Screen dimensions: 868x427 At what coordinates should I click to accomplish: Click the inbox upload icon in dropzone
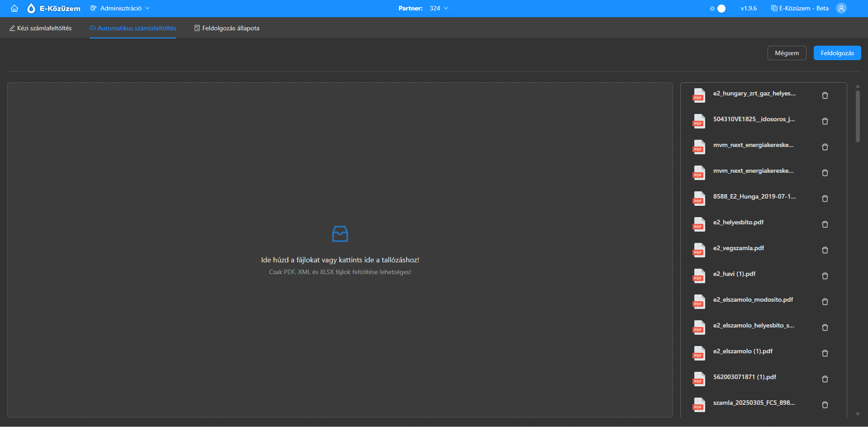coord(340,234)
